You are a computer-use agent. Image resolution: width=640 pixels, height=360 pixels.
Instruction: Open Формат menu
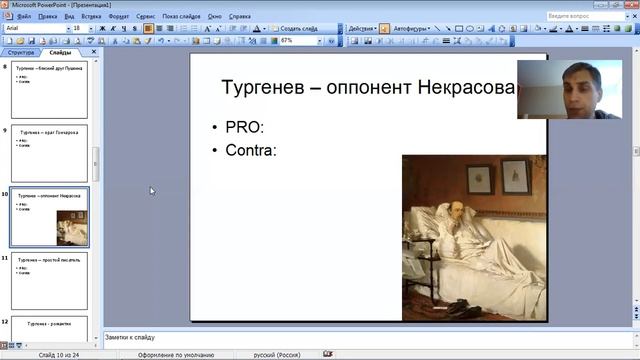[119, 16]
